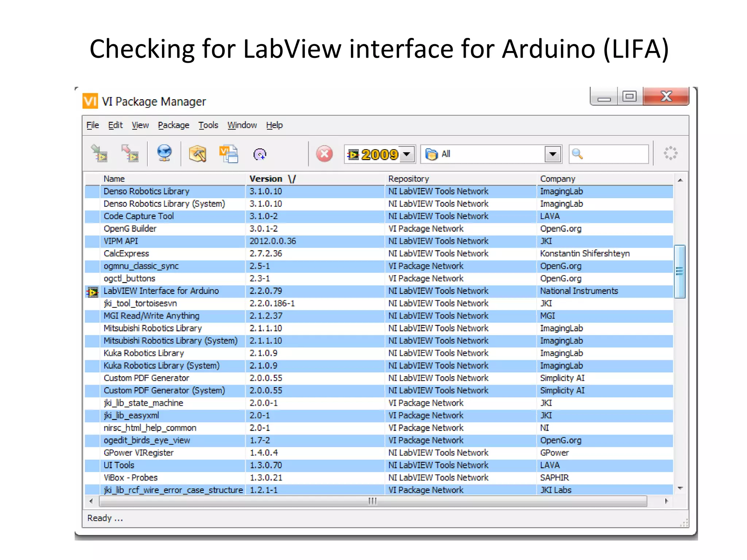
Task: Click the horizontal scrollbar thumb
Action: click(373, 501)
